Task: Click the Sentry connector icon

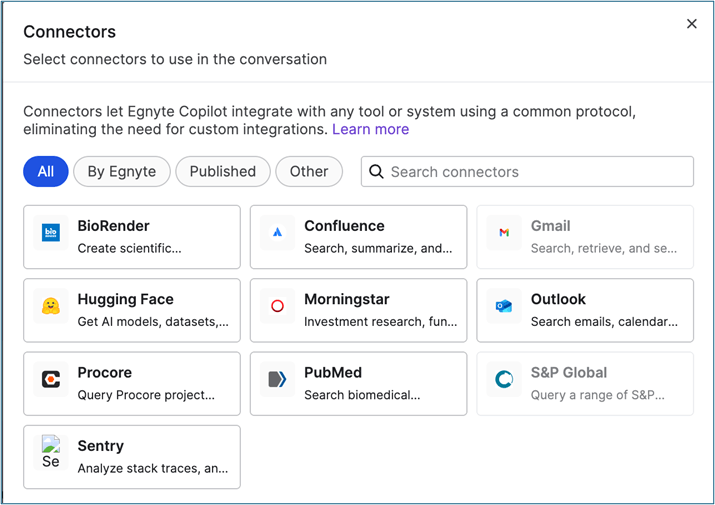Action: coord(51,452)
